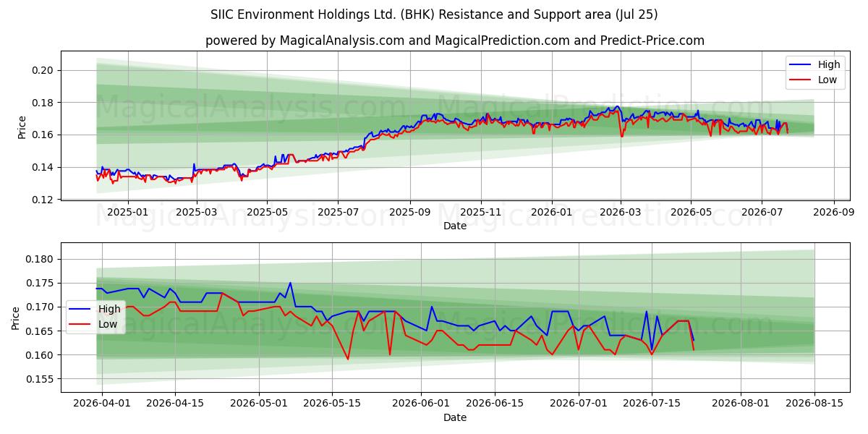The width and height of the screenshot is (868, 434).
Task: Click the '2026-01' x-axis label on top chart
Action: click(x=551, y=213)
